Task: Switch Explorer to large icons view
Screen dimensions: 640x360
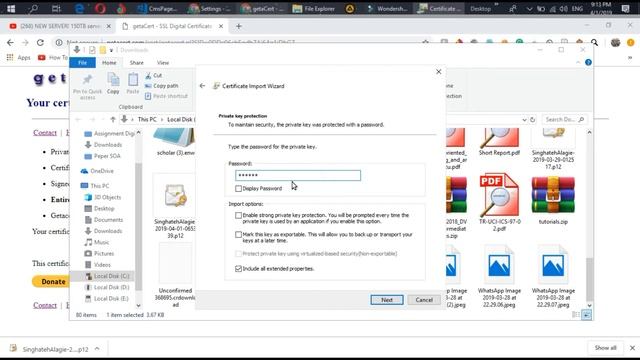Action: tap(587, 315)
